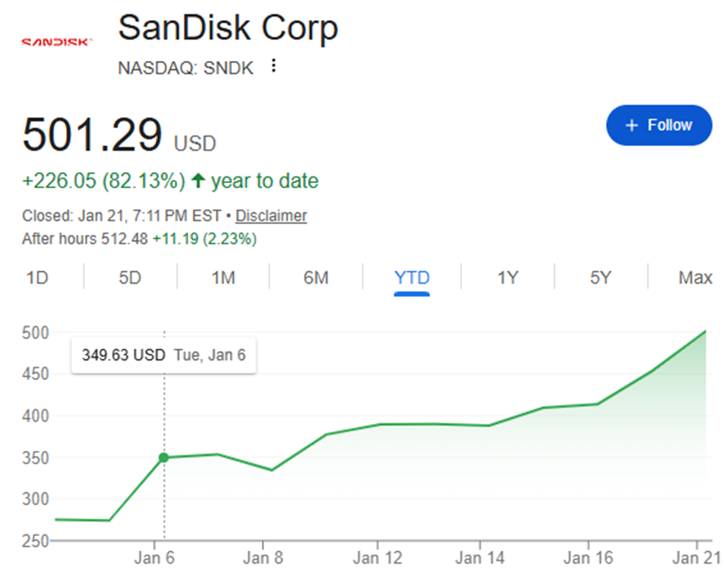
Task: Show the Max range chart
Action: pos(695,278)
